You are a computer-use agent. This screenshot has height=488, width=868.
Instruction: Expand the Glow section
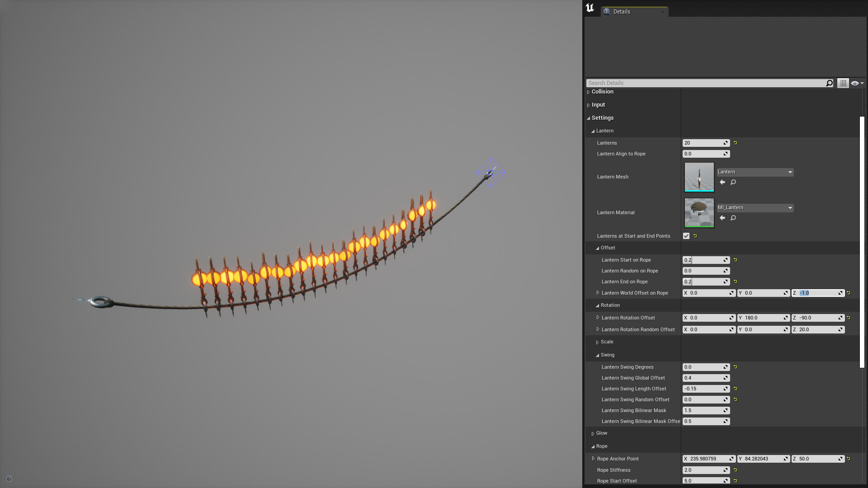(593, 433)
